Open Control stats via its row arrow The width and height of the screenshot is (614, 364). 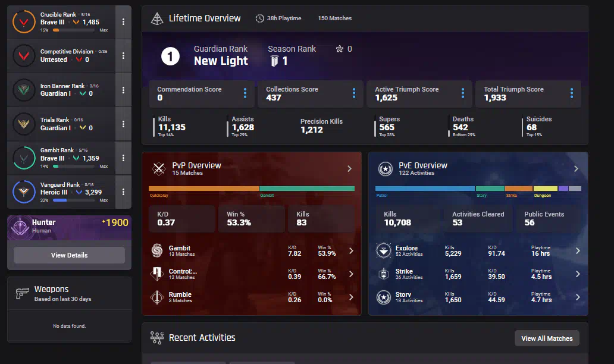[351, 274]
